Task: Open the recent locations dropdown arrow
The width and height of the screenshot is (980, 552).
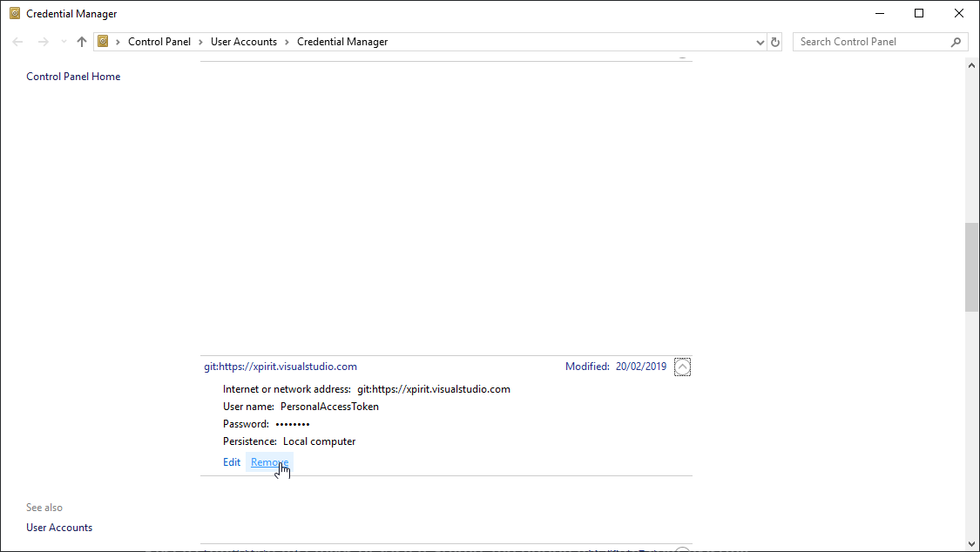Action: pyautogui.click(x=64, y=42)
